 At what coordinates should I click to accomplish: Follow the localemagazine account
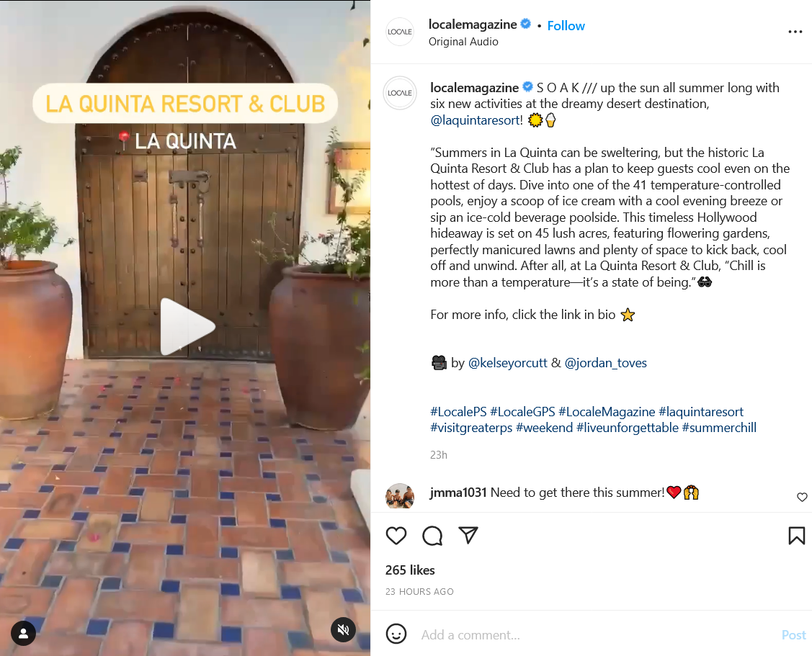click(x=566, y=25)
